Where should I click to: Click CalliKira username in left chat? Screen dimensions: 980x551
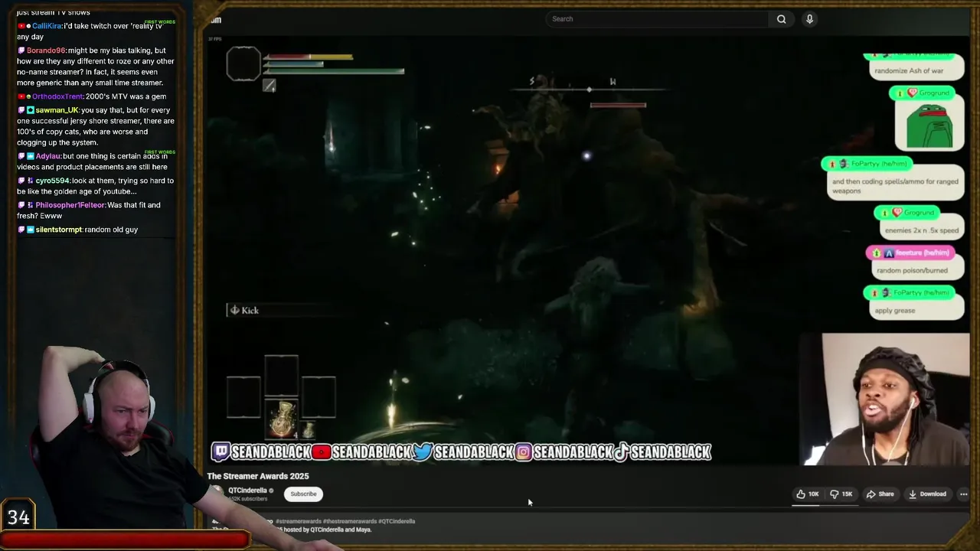pyautogui.click(x=47, y=26)
